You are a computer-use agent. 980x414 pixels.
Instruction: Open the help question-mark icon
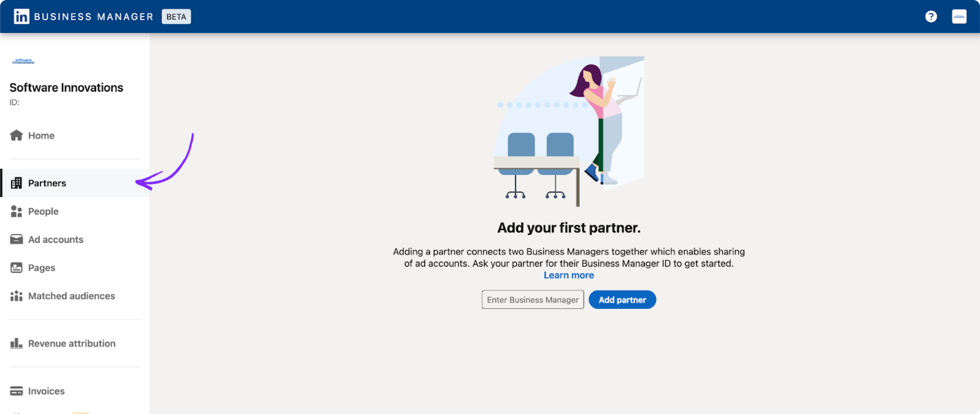[931, 16]
